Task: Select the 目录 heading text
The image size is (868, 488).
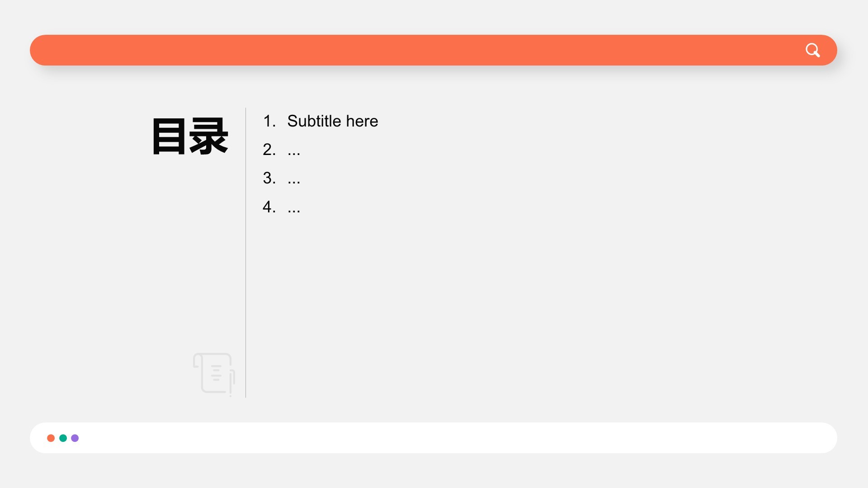Action: [190, 136]
